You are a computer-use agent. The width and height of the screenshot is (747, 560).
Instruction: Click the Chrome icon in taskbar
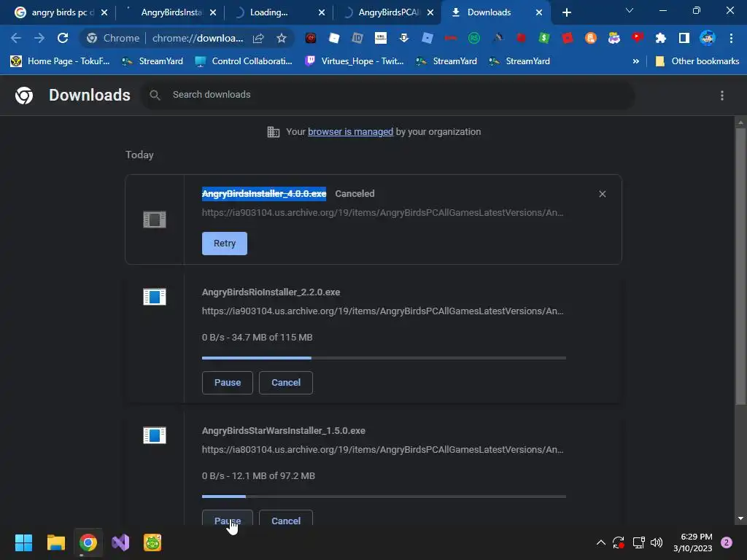(x=88, y=542)
